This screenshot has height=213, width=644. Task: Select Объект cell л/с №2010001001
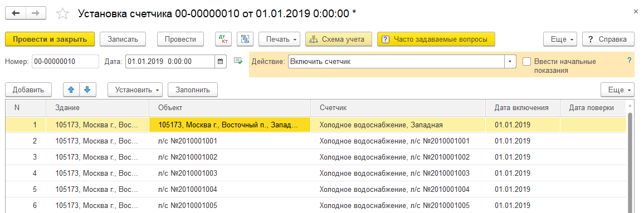tap(230, 141)
